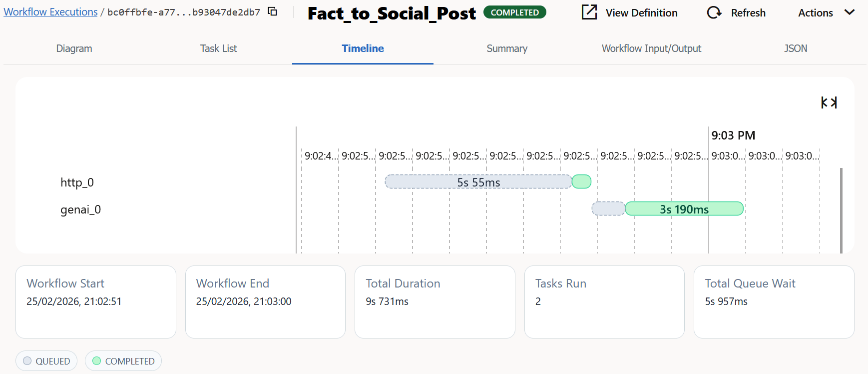Viewport: 868px width, 374px height.
Task: Click the COMPLETED status badge in header
Action: pyautogui.click(x=515, y=12)
